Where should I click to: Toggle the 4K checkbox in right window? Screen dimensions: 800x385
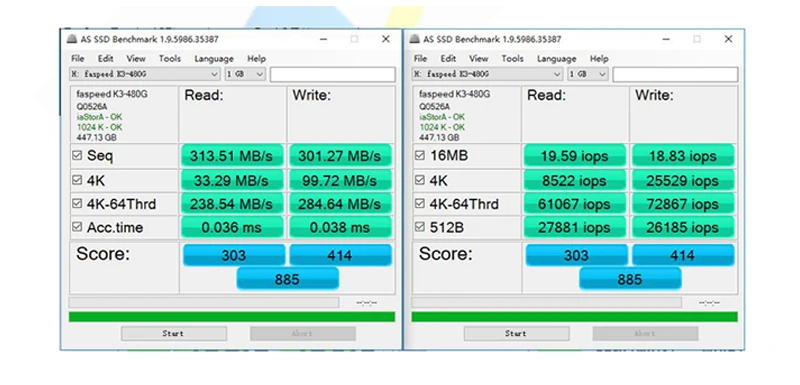tap(420, 180)
